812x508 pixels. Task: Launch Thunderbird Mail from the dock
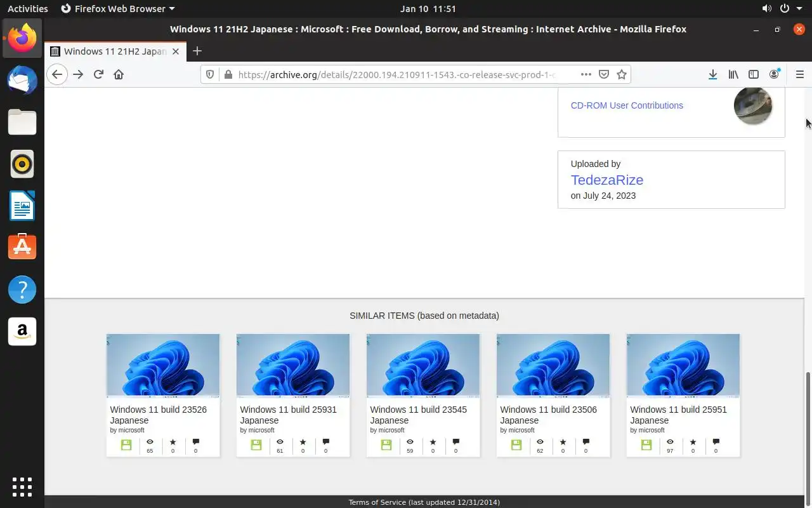(22, 80)
